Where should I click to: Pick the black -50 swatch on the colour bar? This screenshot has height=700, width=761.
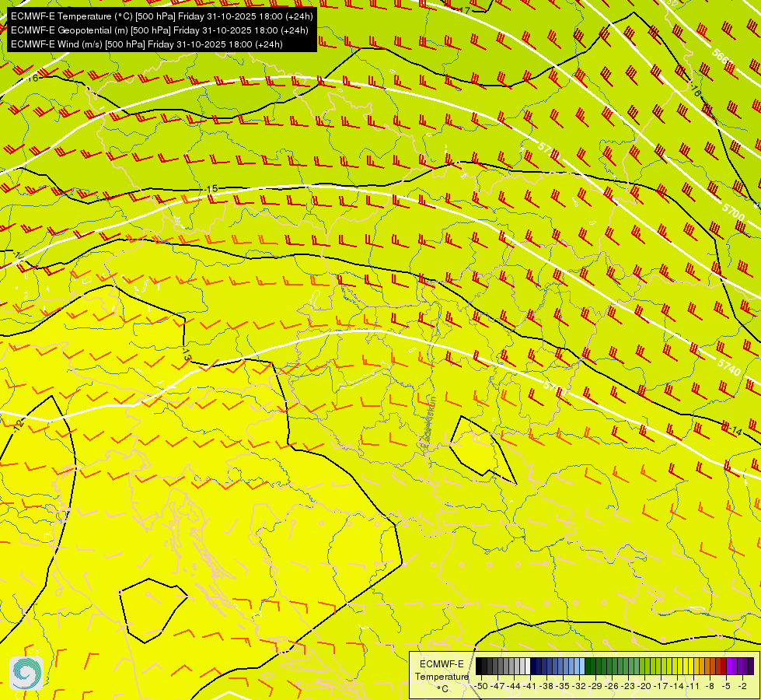(x=479, y=666)
